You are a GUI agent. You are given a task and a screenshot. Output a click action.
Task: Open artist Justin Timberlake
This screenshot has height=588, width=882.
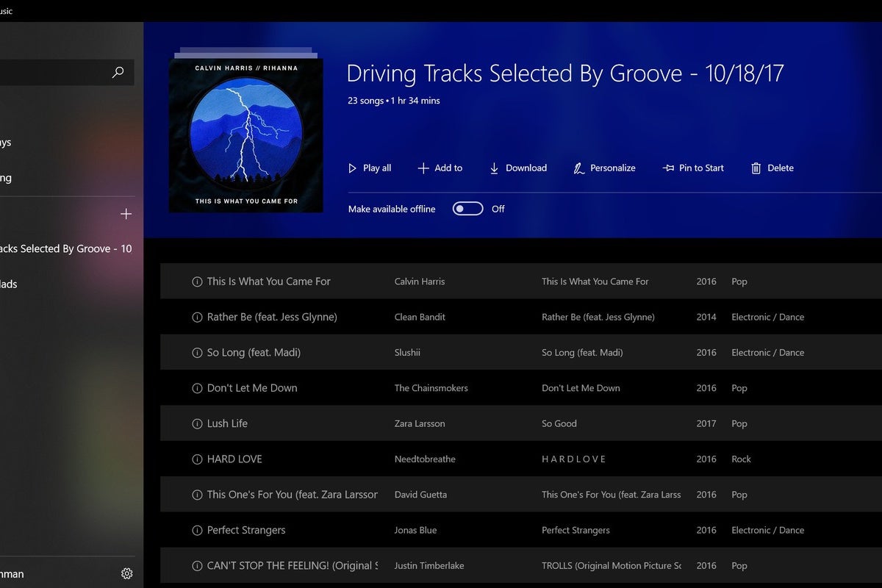429,566
